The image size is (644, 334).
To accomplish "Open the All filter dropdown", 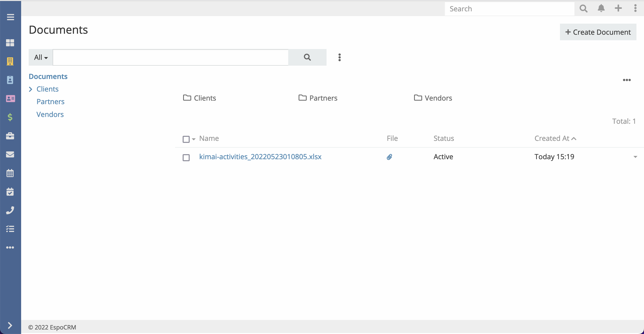I will click(x=41, y=57).
